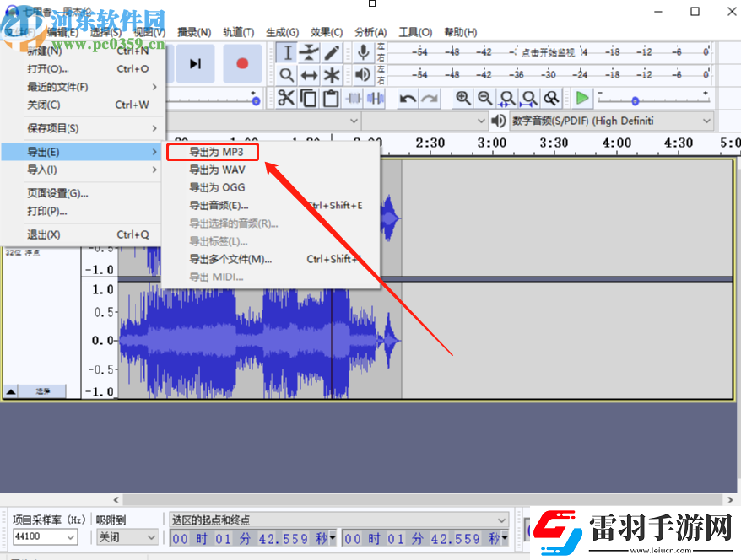The width and height of the screenshot is (741, 560).
Task: Open the Snap-To dropdown set to 关闭
Action: (127, 537)
